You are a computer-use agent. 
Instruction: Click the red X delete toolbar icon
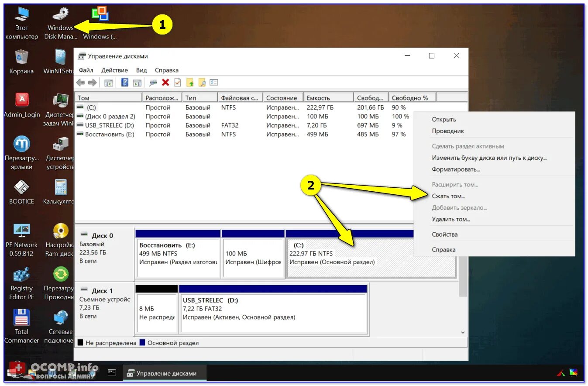165,82
